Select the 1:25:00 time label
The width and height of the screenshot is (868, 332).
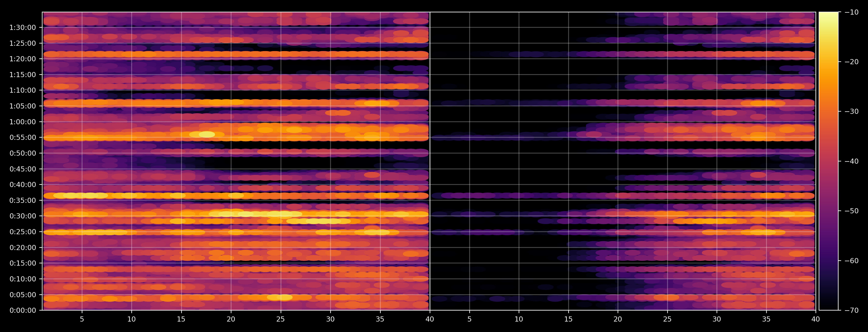tap(23, 43)
